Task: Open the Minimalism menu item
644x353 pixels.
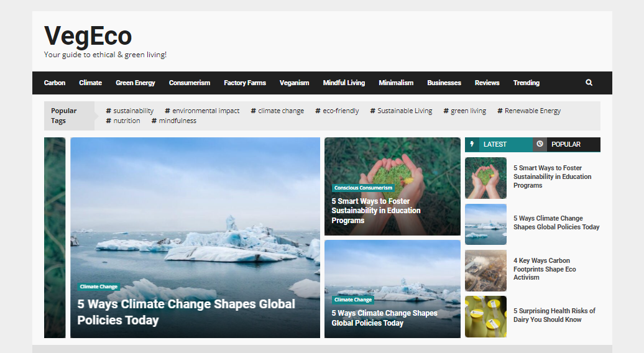Action: coord(396,83)
